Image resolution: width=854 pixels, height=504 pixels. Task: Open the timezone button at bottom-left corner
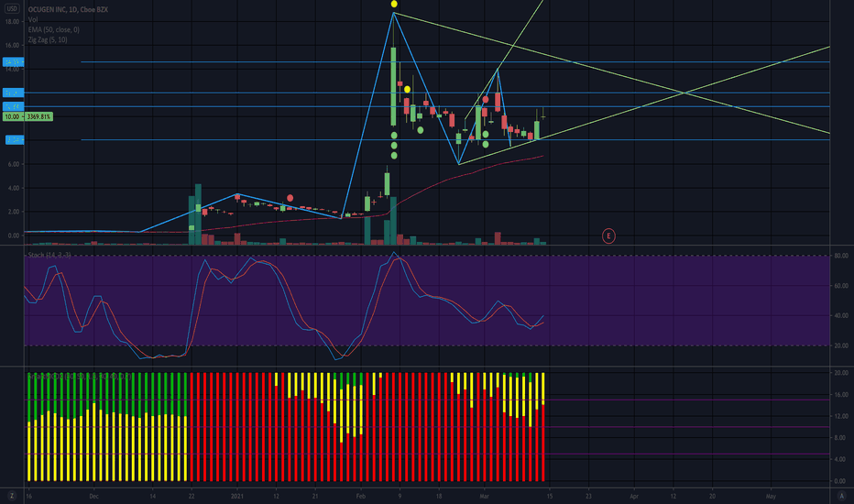(x=11, y=496)
